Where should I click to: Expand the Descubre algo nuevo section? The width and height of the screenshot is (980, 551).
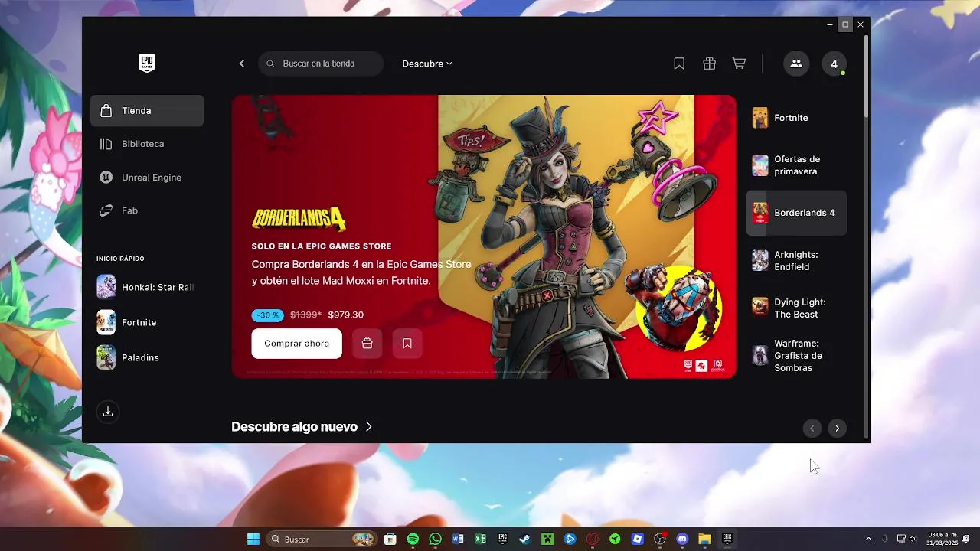click(302, 427)
